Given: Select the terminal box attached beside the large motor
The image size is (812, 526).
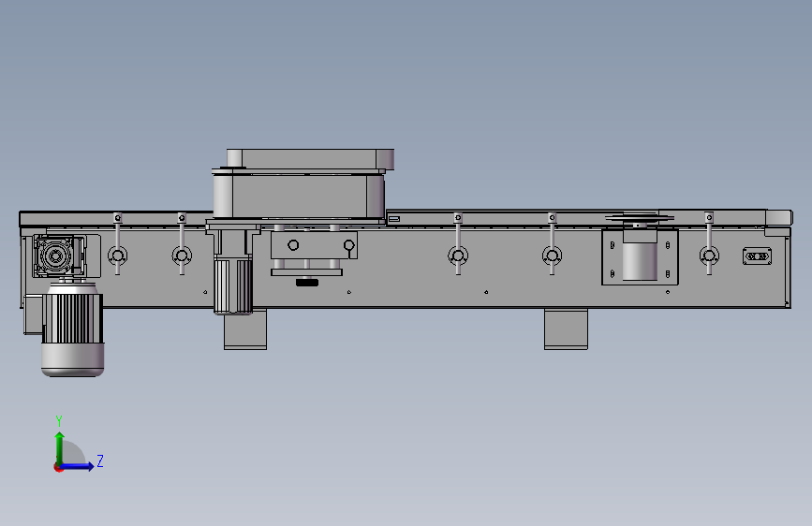Looking at the screenshot, I should pos(33,314).
